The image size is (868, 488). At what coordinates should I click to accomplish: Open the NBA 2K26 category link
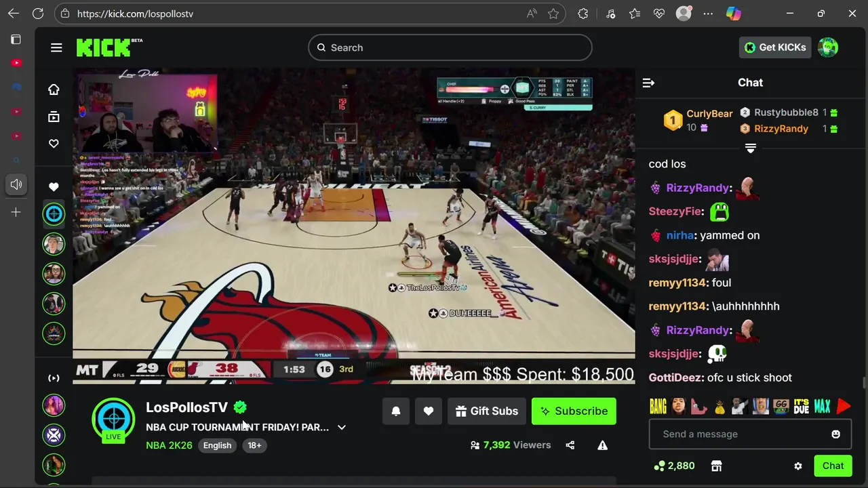click(169, 445)
